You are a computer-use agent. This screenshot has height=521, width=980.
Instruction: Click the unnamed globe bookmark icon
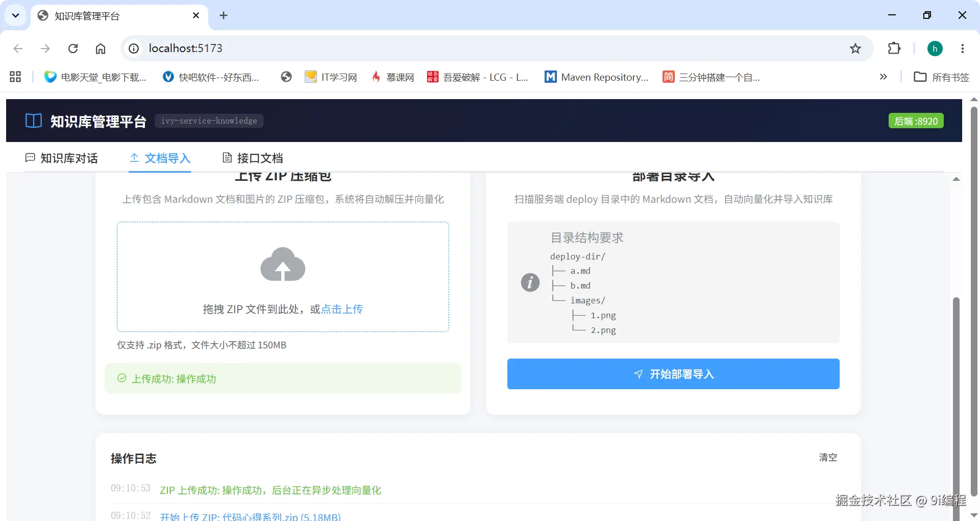286,77
